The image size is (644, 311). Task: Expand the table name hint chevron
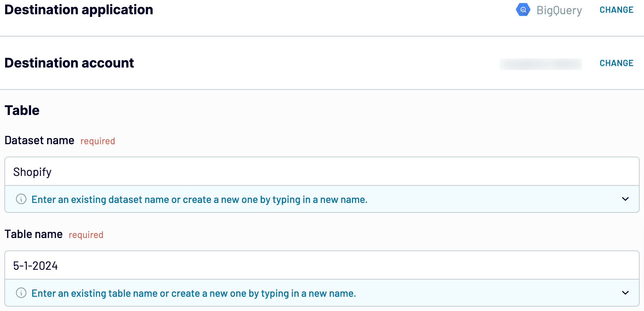(x=625, y=293)
